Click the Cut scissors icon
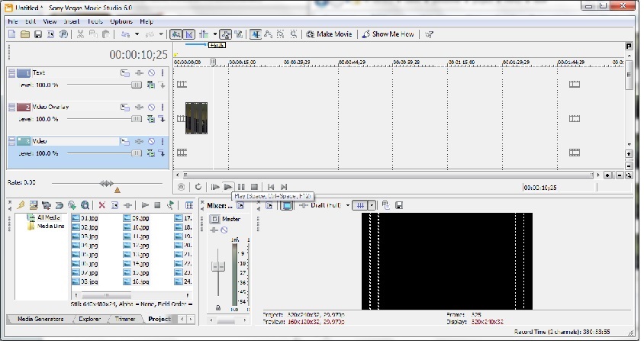The height and width of the screenshot is (344, 644). click(x=81, y=34)
